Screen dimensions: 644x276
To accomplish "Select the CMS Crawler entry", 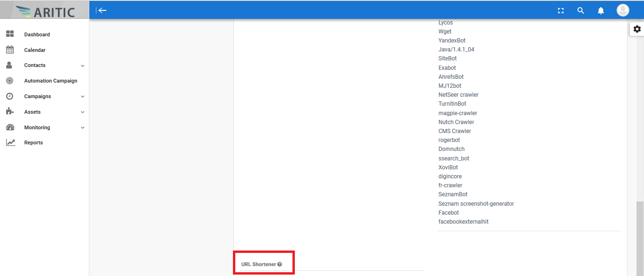I will coord(455,131).
